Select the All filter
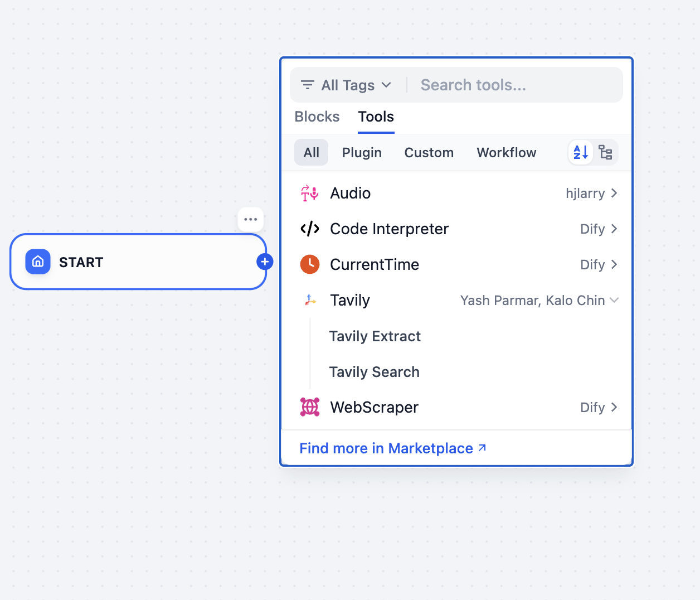700x600 pixels. click(x=312, y=152)
